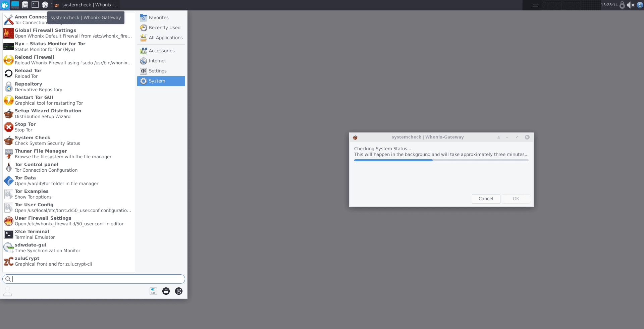Open Derivative Repository tool
The image size is (644, 329).
coord(68,87)
